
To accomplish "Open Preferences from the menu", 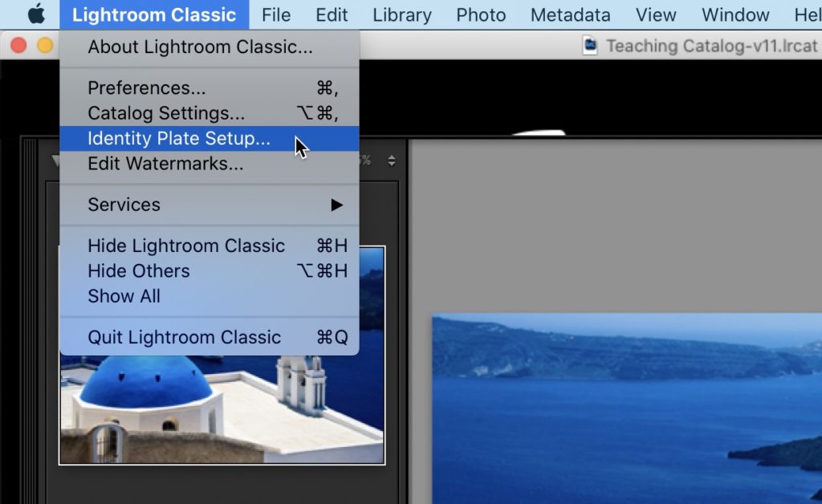I will tap(210, 88).
